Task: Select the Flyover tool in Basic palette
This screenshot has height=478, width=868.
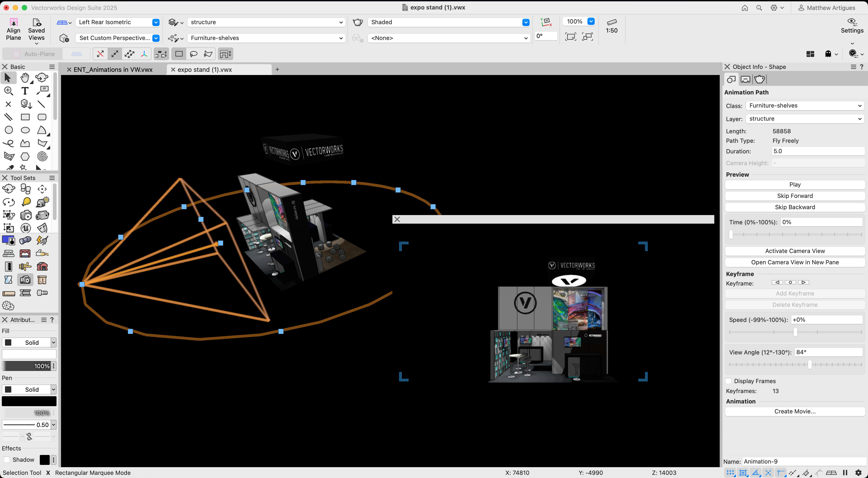Action: tap(42, 78)
